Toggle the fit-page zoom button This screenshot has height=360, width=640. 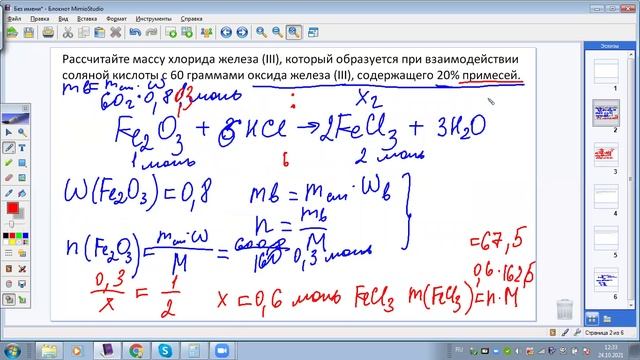tap(294, 32)
